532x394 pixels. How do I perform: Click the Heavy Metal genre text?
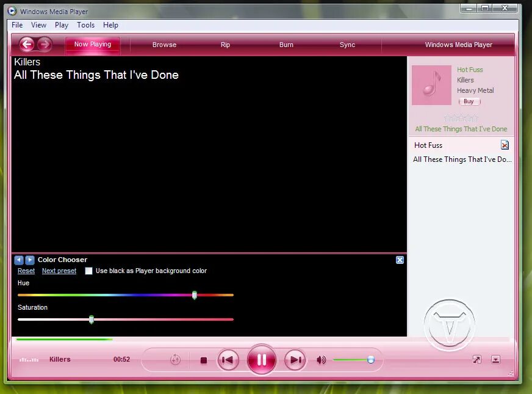pyautogui.click(x=475, y=90)
